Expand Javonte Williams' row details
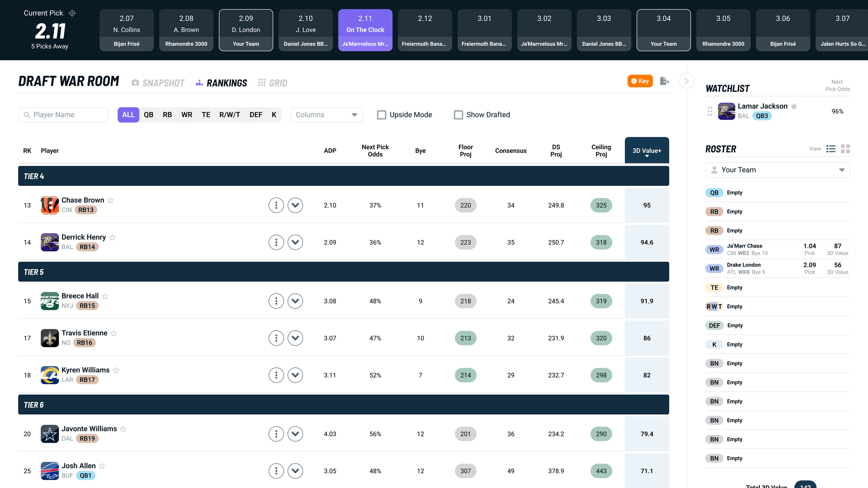Screen dimensions: 868x488 tap(295, 434)
